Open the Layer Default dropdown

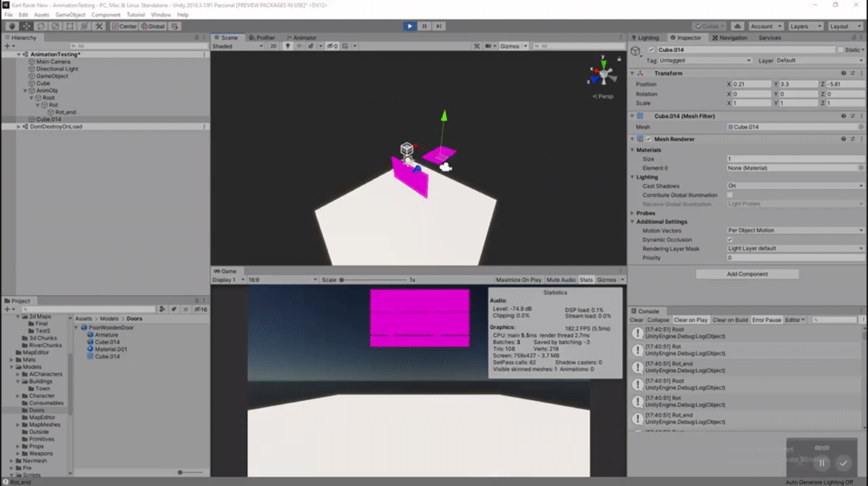pyautogui.click(x=819, y=61)
